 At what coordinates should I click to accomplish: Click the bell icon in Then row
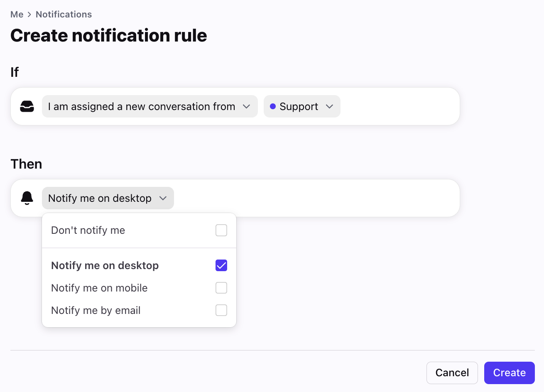click(27, 198)
